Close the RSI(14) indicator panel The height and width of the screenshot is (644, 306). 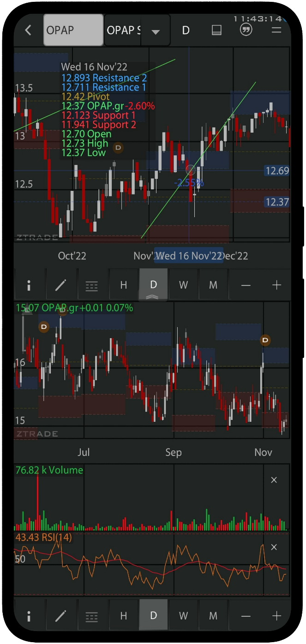tap(274, 547)
